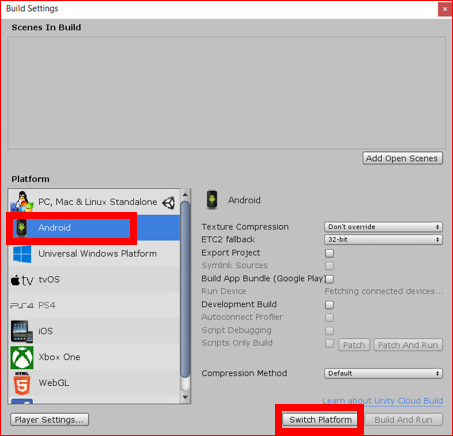The height and width of the screenshot is (436, 453).
Task: Click Fetching connected devices text
Action: click(x=384, y=291)
